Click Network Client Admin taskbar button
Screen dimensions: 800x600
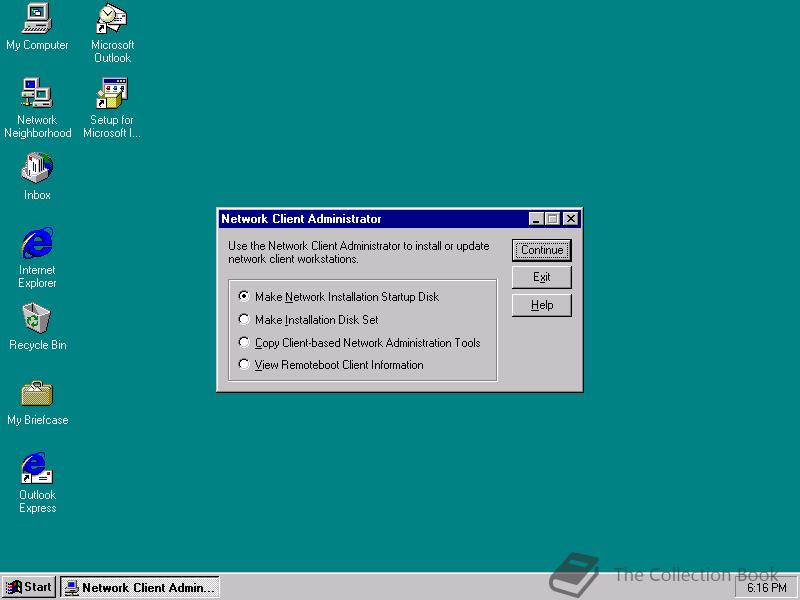(140, 587)
